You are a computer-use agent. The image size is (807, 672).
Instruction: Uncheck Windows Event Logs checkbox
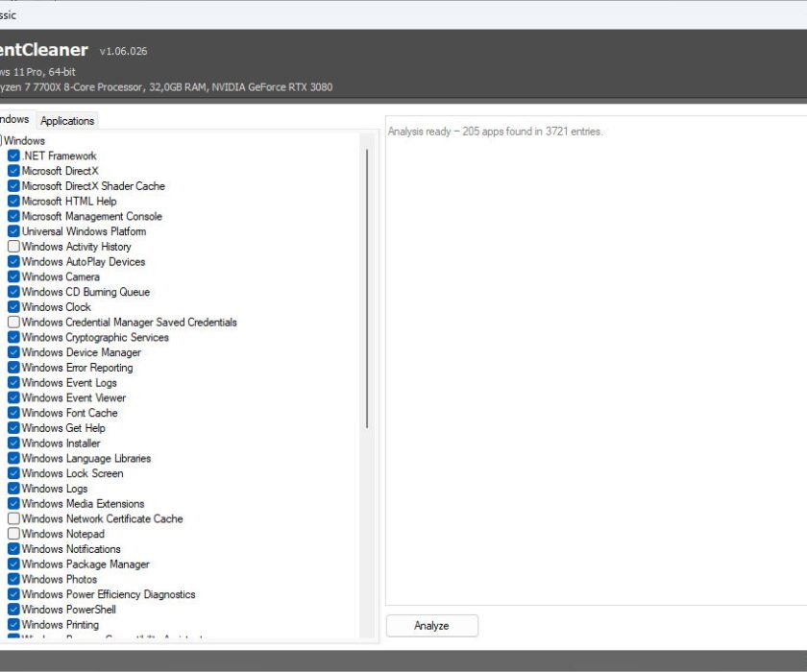[13, 382]
